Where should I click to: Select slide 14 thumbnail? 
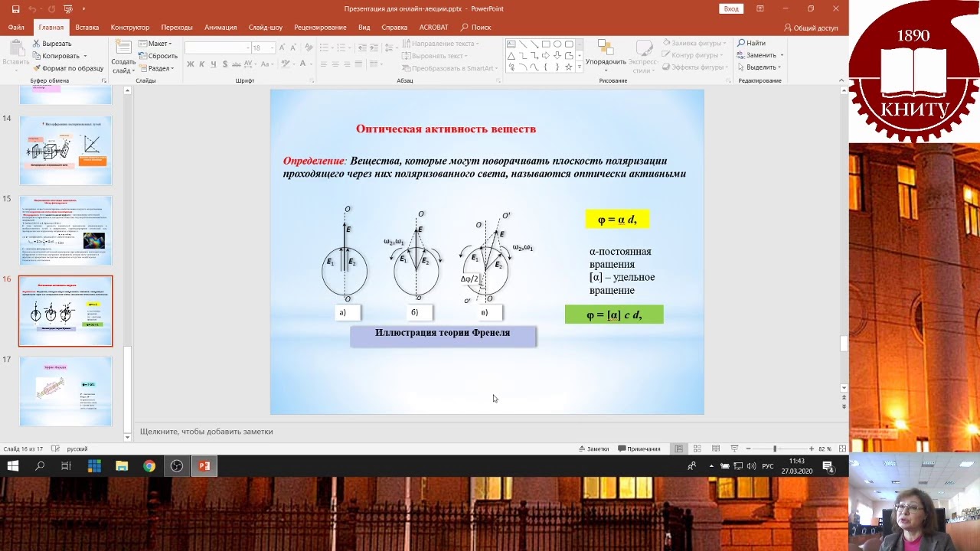(x=66, y=150)
